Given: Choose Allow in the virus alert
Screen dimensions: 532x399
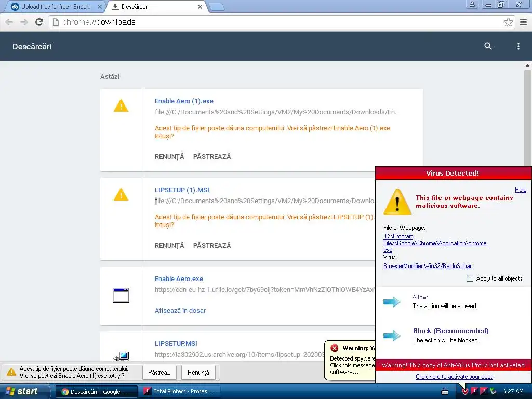Looking at the screenshot, I should (420, 297).
